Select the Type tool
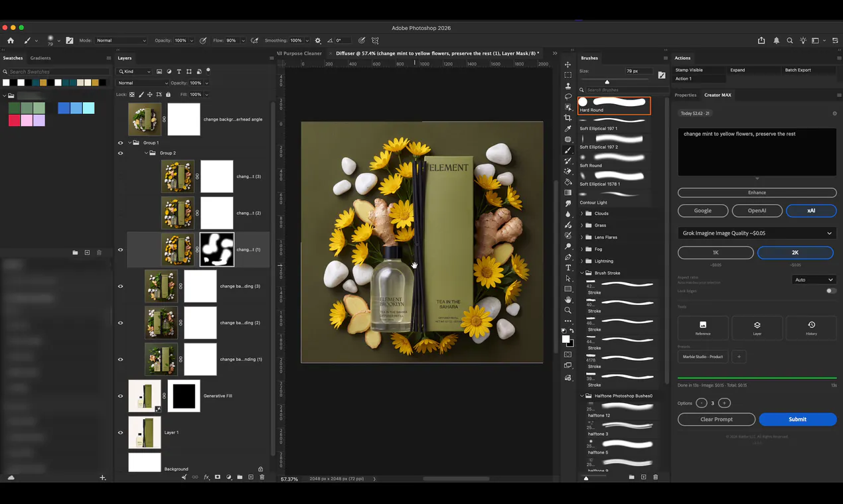Image resolution: width=843 pixels, height=504 pixels. point(568,267)
